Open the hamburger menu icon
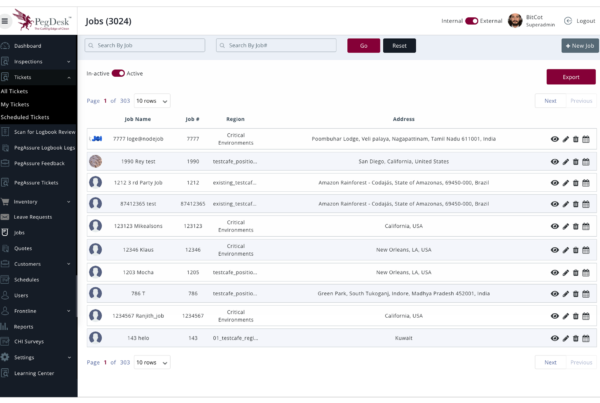Image resolution: width=600 pixels, height=403 pixels. click(x=5, y=21)
